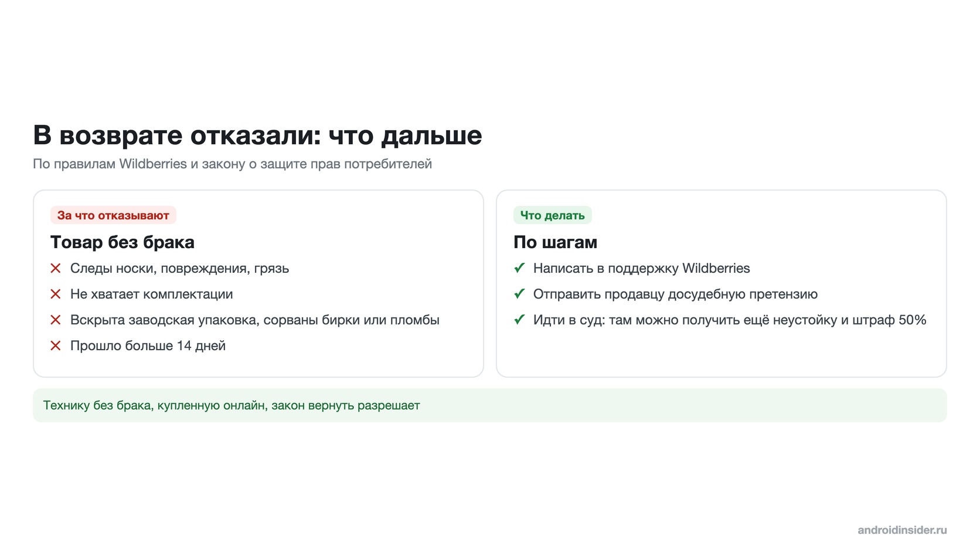The image size is (980, 552).
Task: Click green checkmark beside Идти в суд
Action: (519, 320)
